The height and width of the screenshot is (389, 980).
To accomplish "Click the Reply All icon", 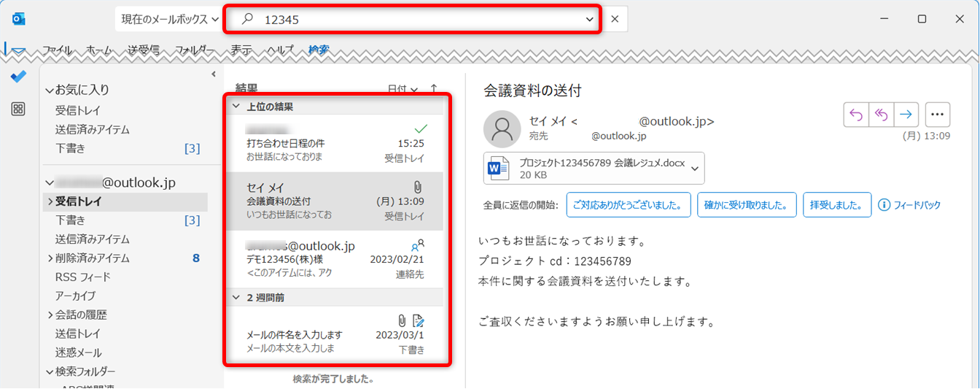I will point(881,115).
